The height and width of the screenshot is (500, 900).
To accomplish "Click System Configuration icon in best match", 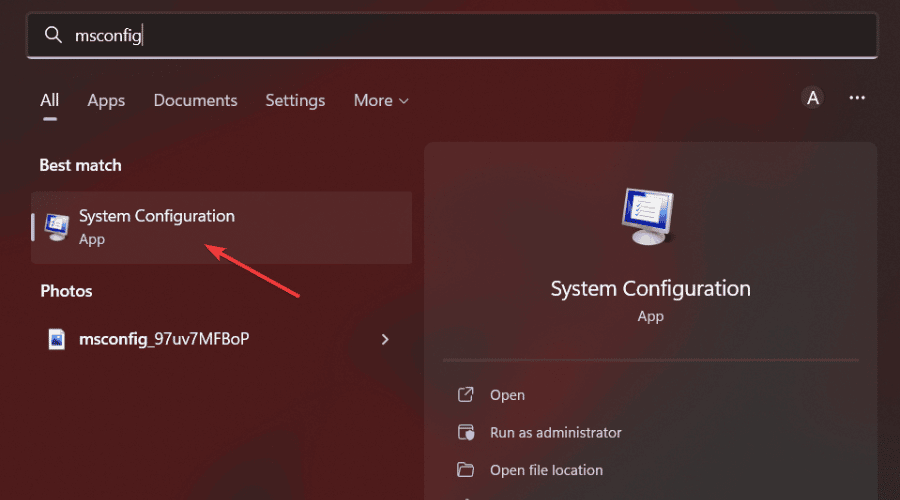I will 57,228.
